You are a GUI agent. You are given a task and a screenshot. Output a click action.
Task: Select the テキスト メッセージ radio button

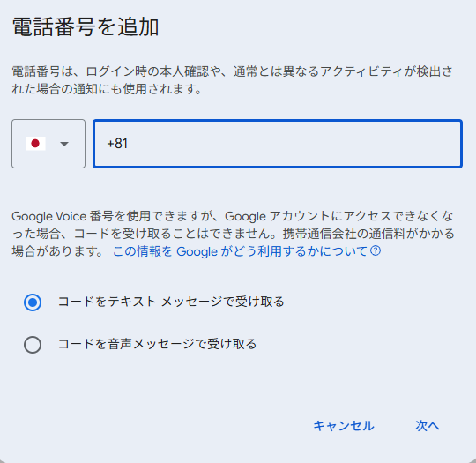click(x=33, y=302)
